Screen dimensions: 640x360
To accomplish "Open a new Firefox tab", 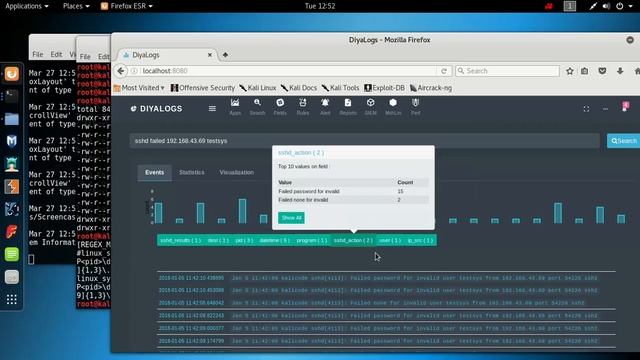I will click(225, 55).
